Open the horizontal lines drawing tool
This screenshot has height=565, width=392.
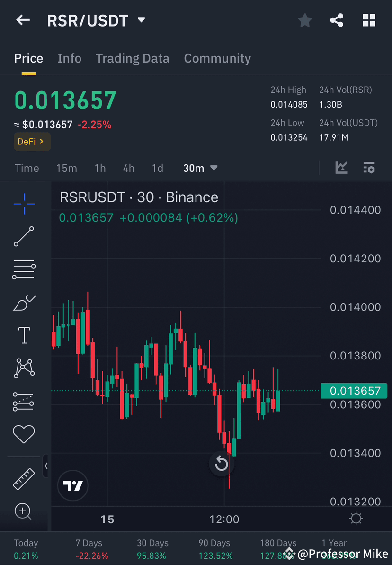[23, 269]
